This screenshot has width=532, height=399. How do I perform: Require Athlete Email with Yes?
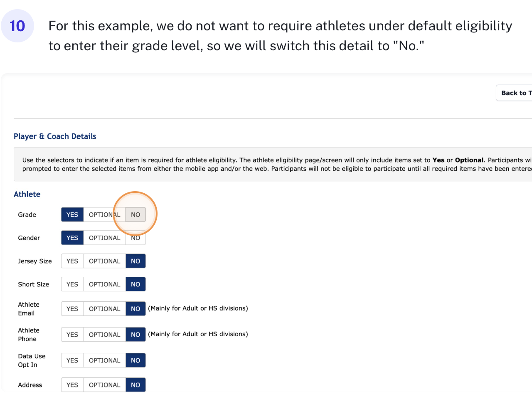72,309
